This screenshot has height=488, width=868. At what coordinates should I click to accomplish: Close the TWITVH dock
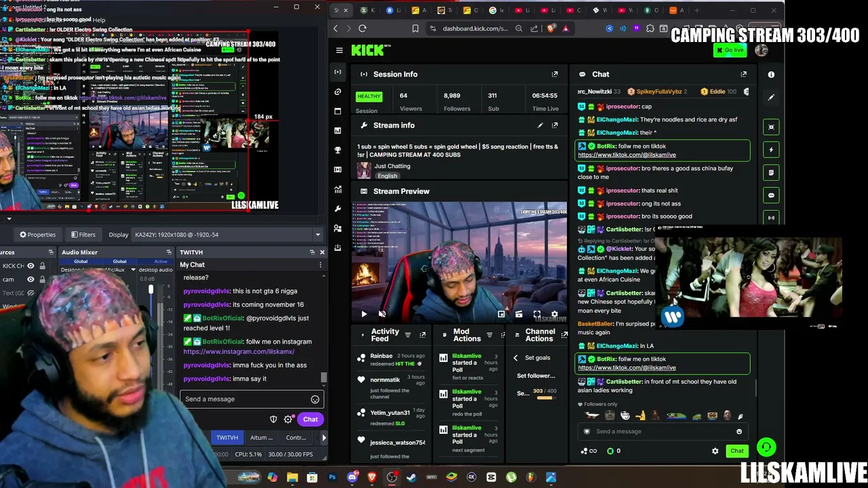(322, 252)
